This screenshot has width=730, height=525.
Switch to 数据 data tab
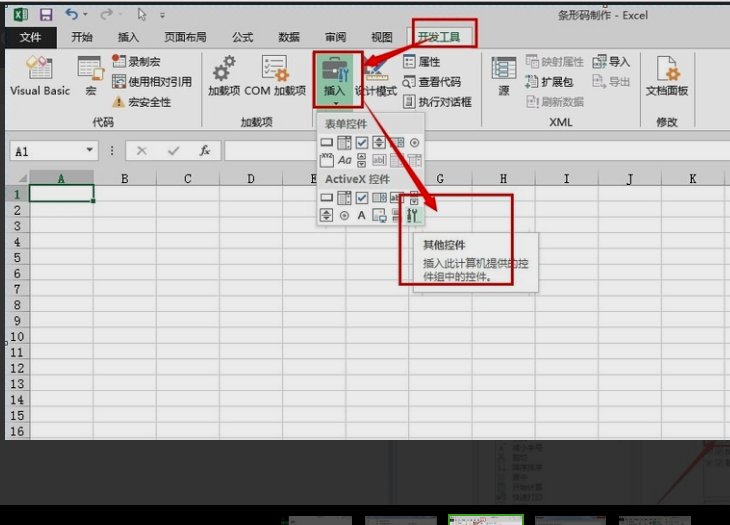coord(289,37)
